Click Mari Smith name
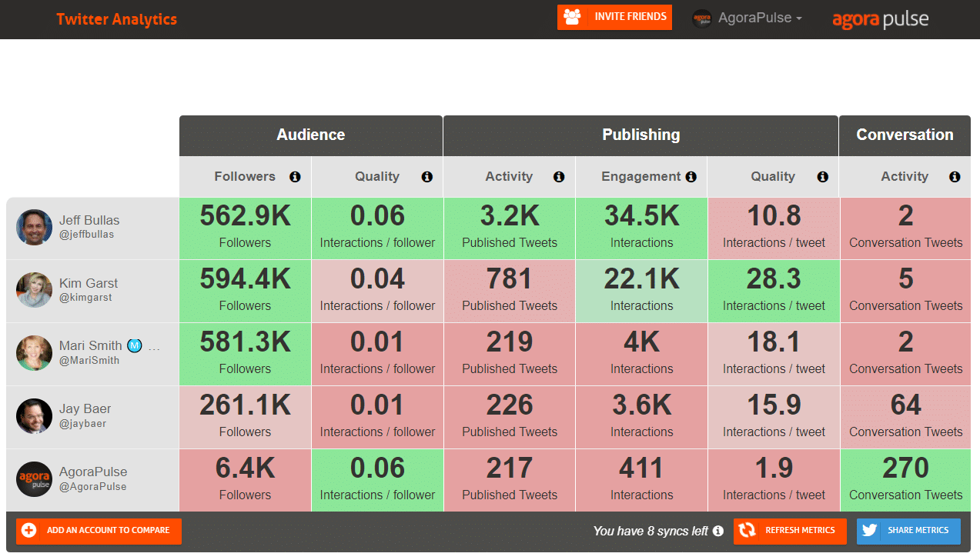This screenshot has width=980, height=560. pyautogui.click(x=91, y=346)
